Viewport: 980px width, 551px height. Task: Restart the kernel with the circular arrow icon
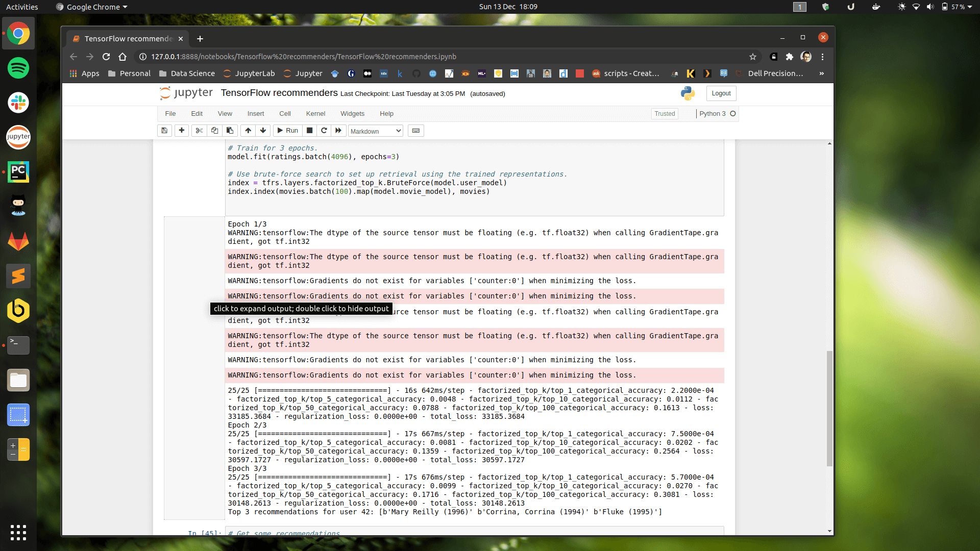[324, 131]
